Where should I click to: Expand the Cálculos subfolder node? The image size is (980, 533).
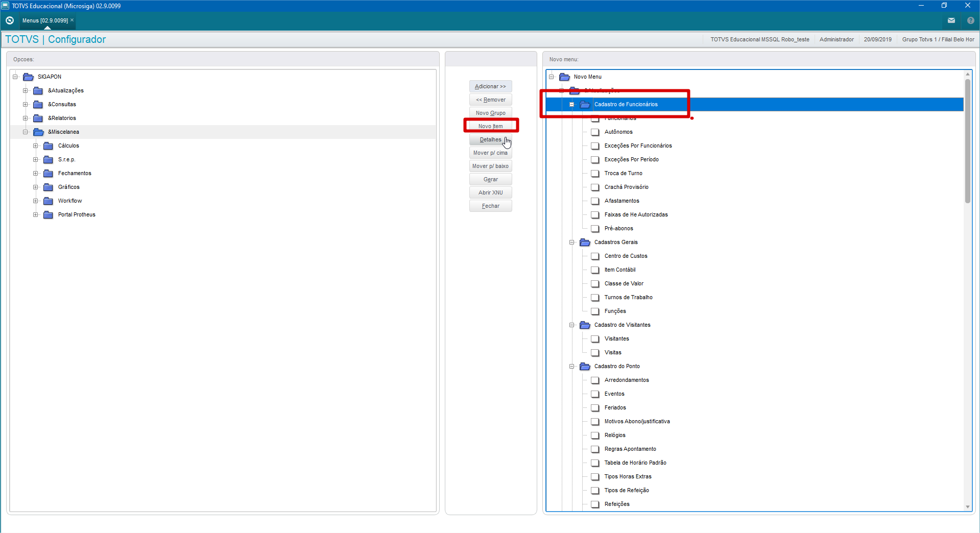pyautogui.click(x=36, y=146)
